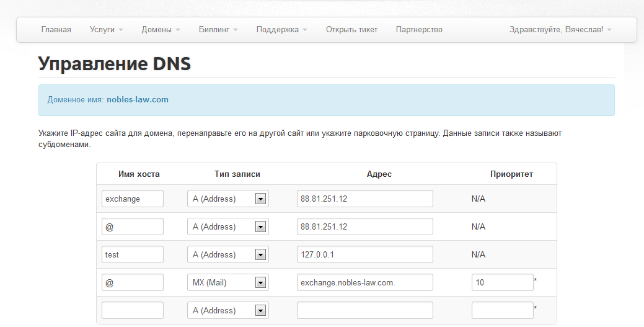The height and width of the screenshot is (327, 644).
Task: Click the exchange host name field
Action: [133, 199]
